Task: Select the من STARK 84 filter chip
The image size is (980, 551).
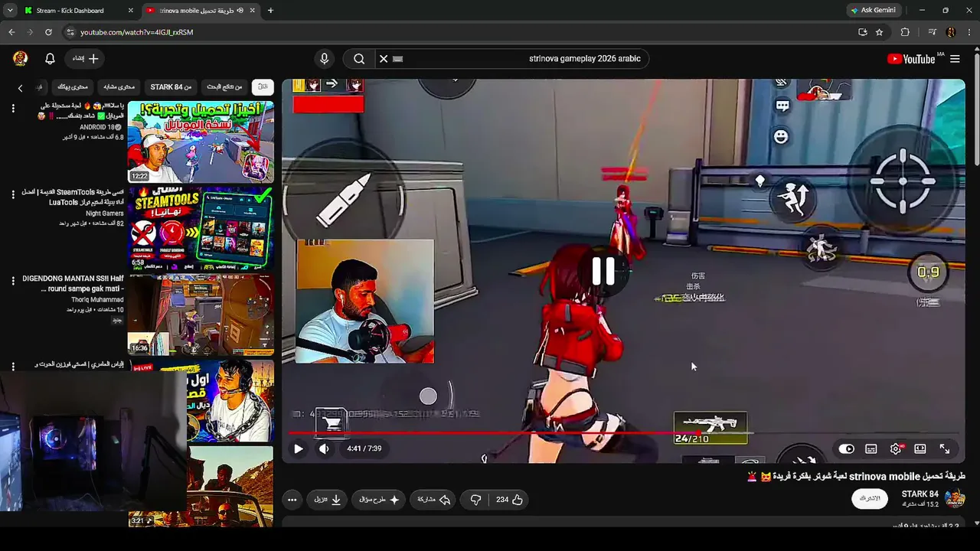Action: click(x=171, y=87)
